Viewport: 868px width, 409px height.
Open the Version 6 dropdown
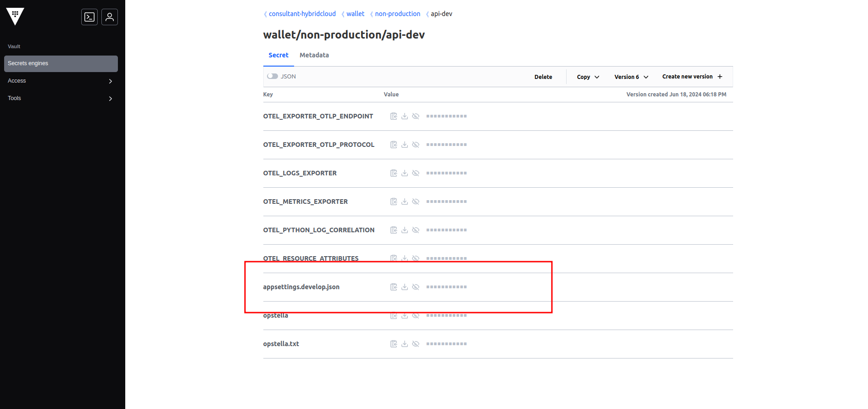(631, 77)
